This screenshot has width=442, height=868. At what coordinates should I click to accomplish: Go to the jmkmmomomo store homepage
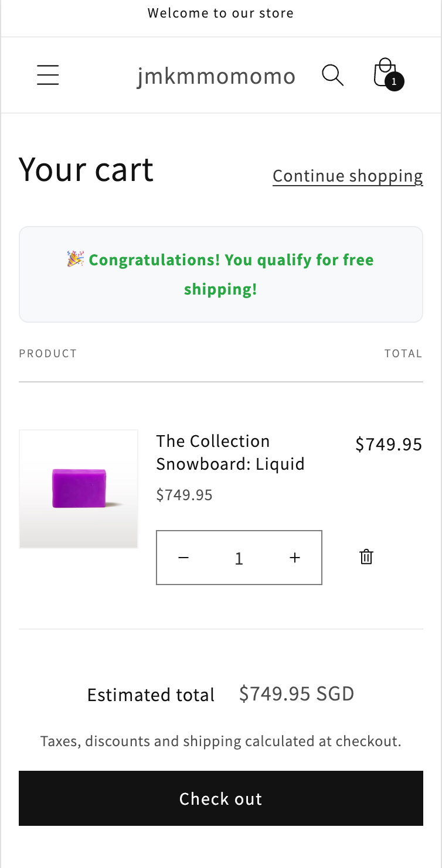[x=216, y=76]
